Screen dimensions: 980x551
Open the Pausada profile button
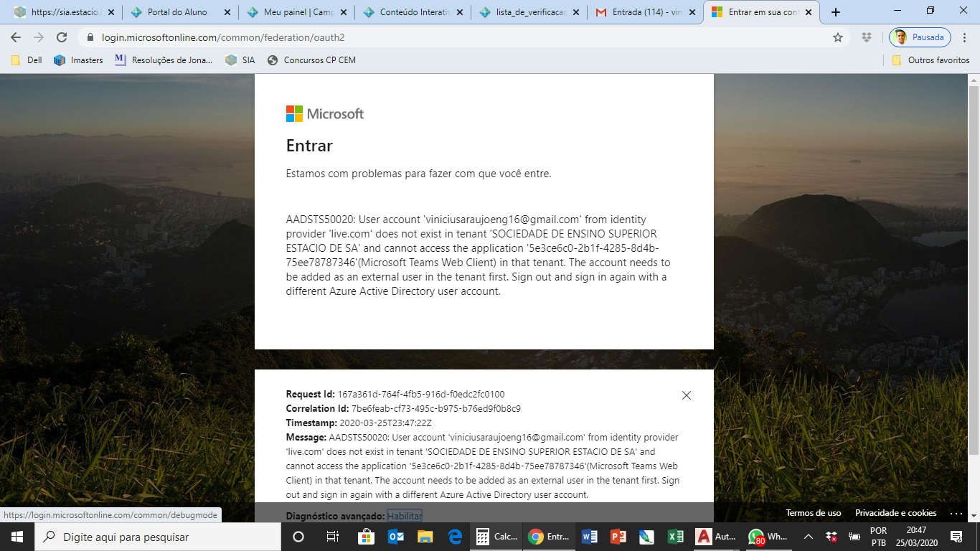coord(920,37)
